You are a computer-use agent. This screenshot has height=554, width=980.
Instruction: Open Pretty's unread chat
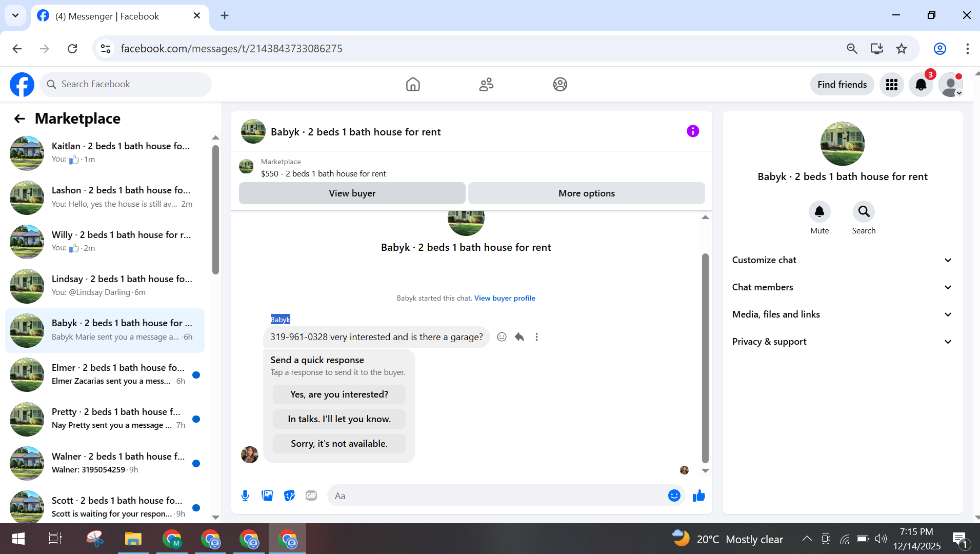[105, 419]
